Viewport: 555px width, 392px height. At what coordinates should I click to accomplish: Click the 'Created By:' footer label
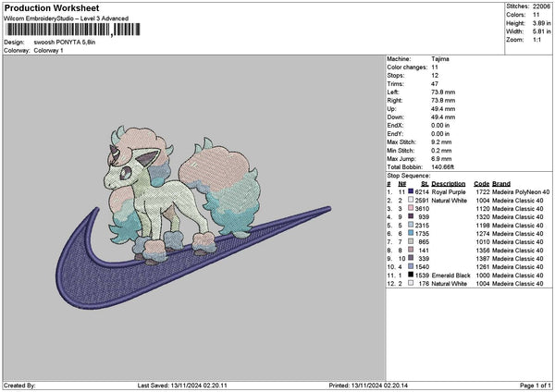19,386
